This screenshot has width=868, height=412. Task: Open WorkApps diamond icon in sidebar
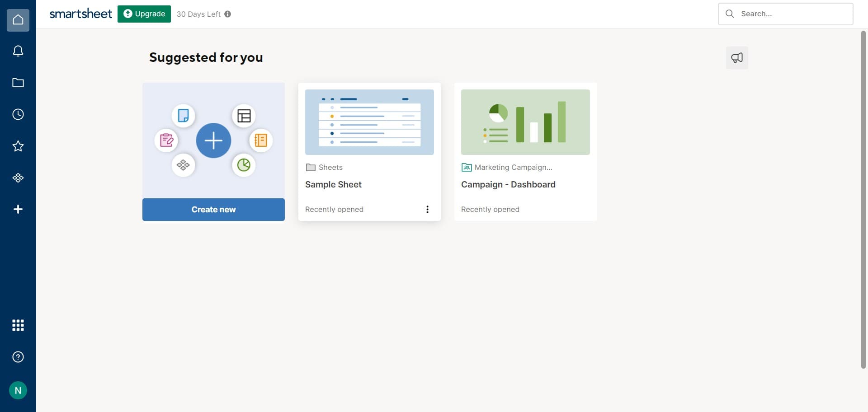[18, 178]
